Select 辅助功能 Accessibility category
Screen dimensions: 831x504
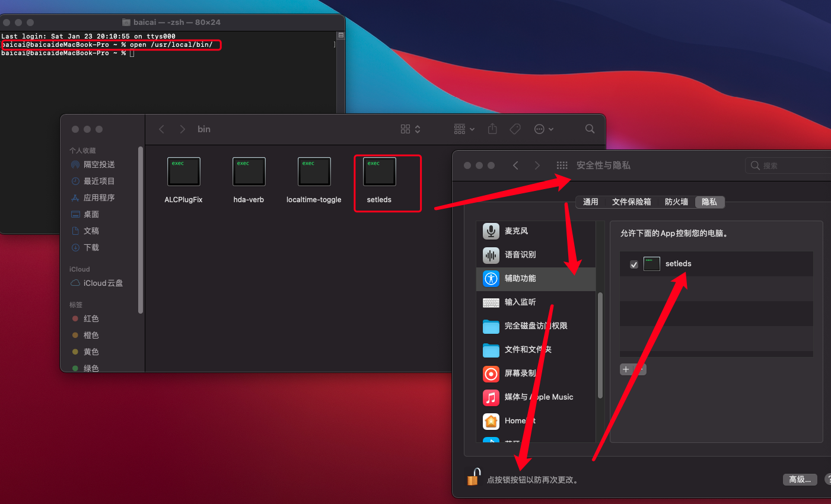pyautogui.click(x=536, y=279)
